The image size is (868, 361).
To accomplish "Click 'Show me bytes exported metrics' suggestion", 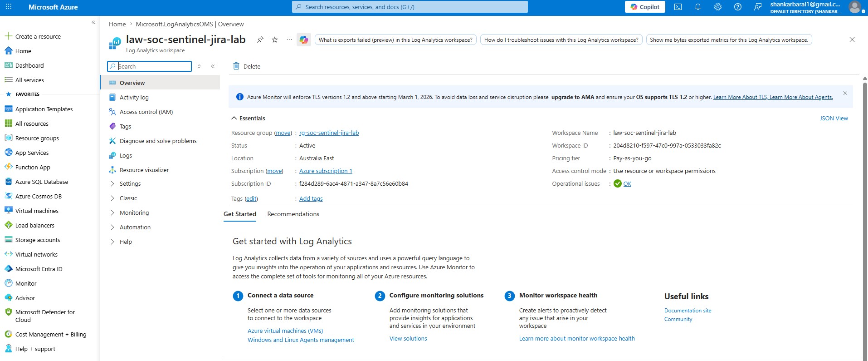I will pos(729,40).
